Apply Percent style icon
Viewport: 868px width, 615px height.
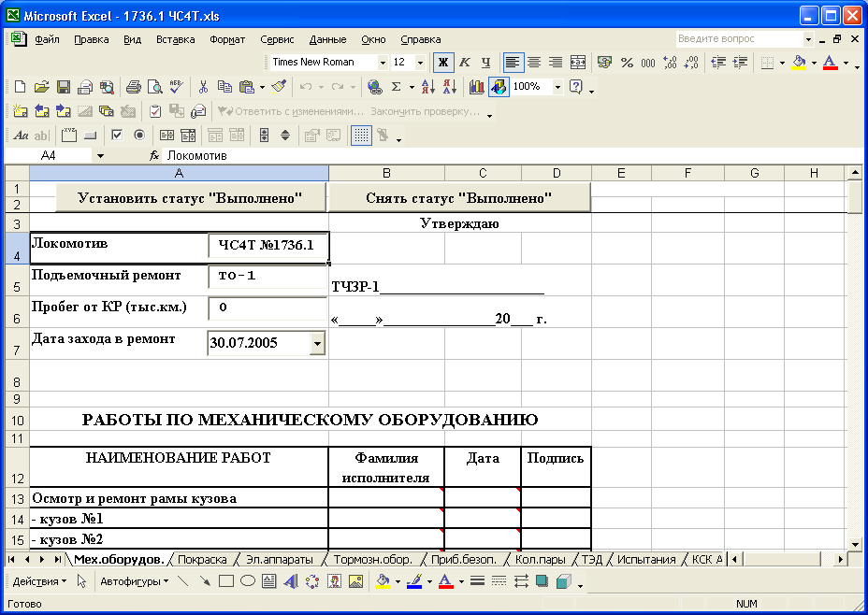627,62
